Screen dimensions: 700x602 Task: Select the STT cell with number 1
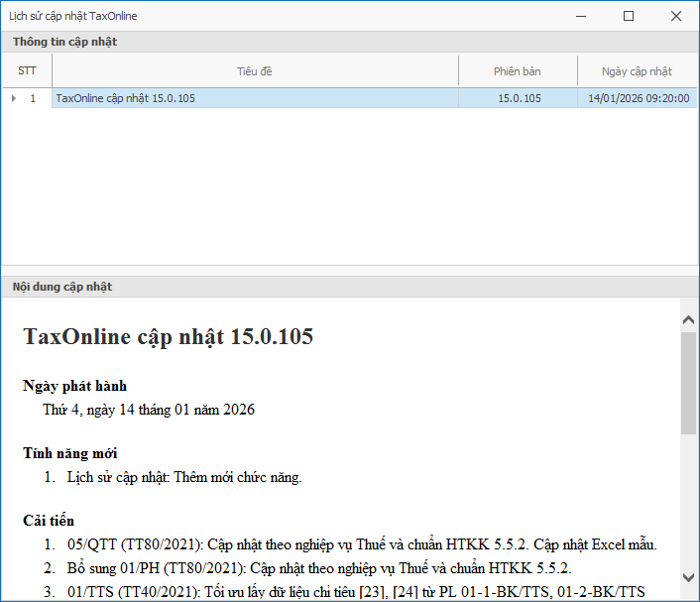pos(33,98)
